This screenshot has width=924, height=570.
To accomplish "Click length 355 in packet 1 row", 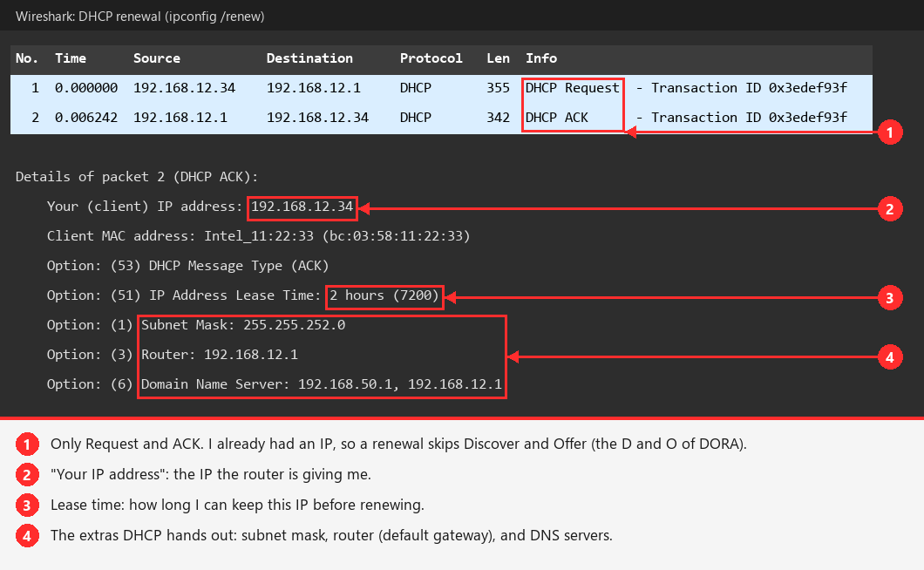I will (x=498, y=88).
